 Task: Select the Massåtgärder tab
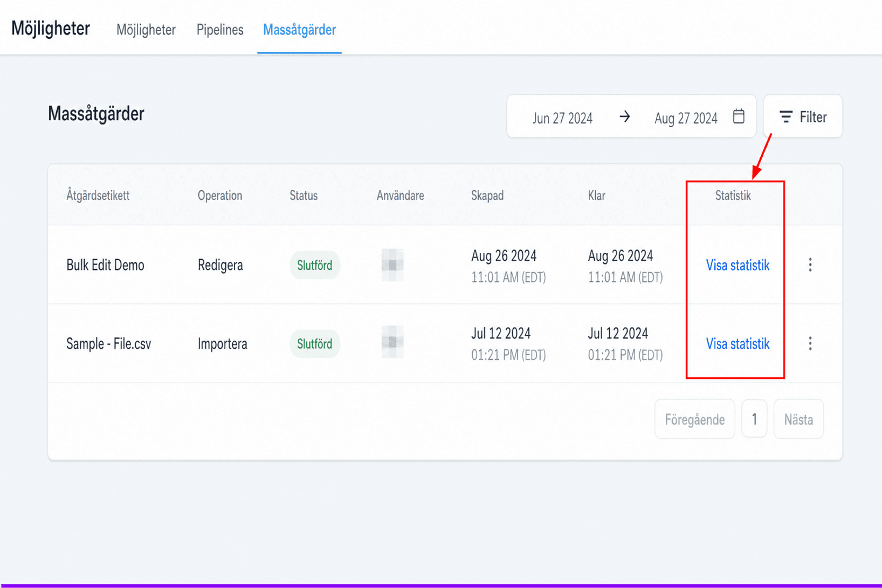299,30
